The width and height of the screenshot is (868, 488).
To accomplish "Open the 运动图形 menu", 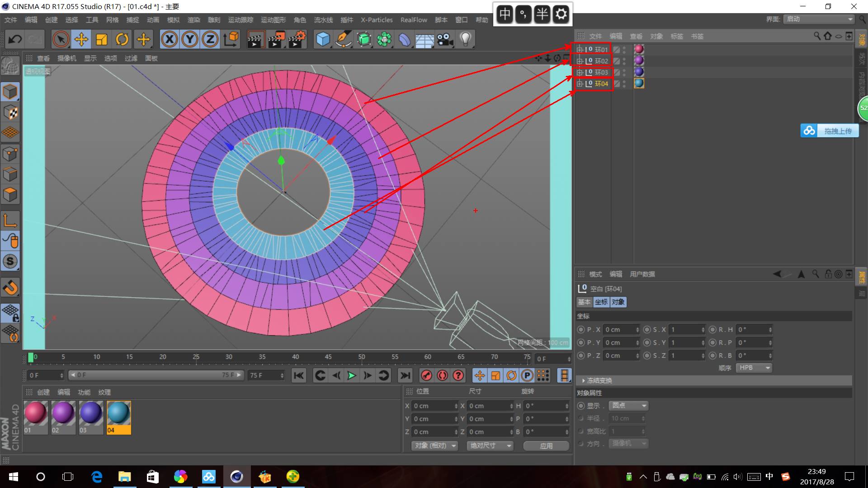I will pyautogui.click(x=273, y=20).
